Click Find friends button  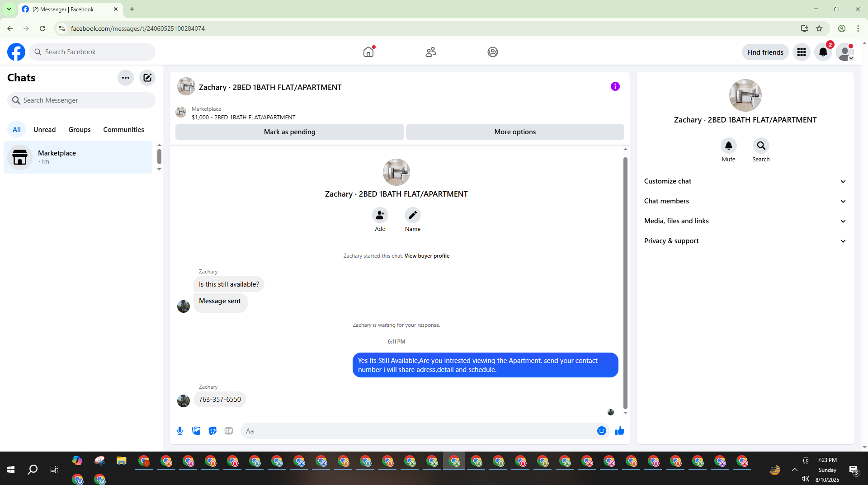tap(765, 52)
